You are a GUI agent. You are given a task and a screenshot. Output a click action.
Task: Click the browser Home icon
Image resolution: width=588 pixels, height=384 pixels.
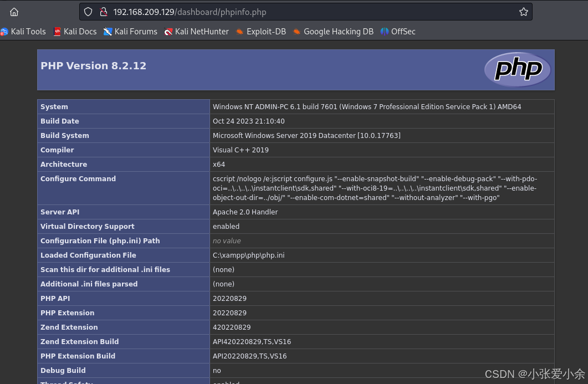[x=14, y=12]
